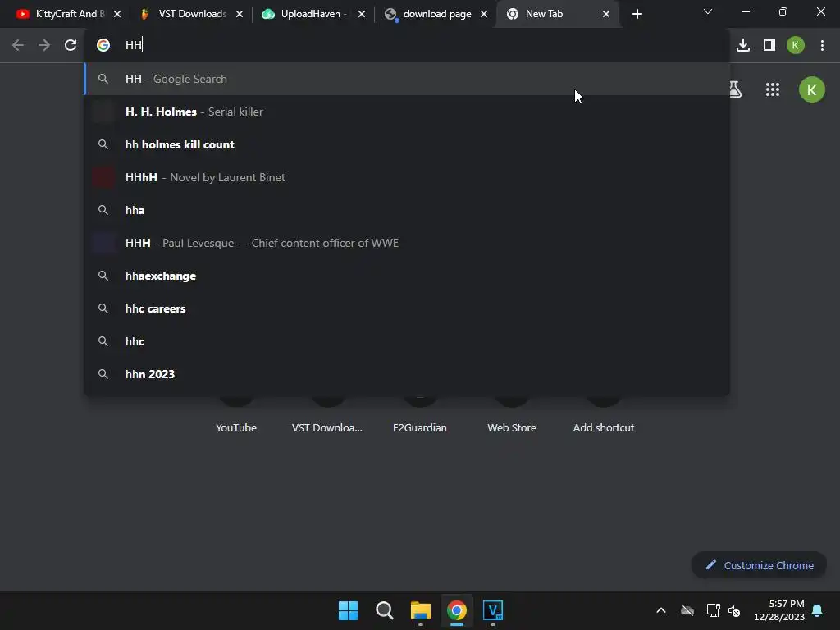Open the Google apps grid icon
Viewport: 840px width, 630px height.
773,89
